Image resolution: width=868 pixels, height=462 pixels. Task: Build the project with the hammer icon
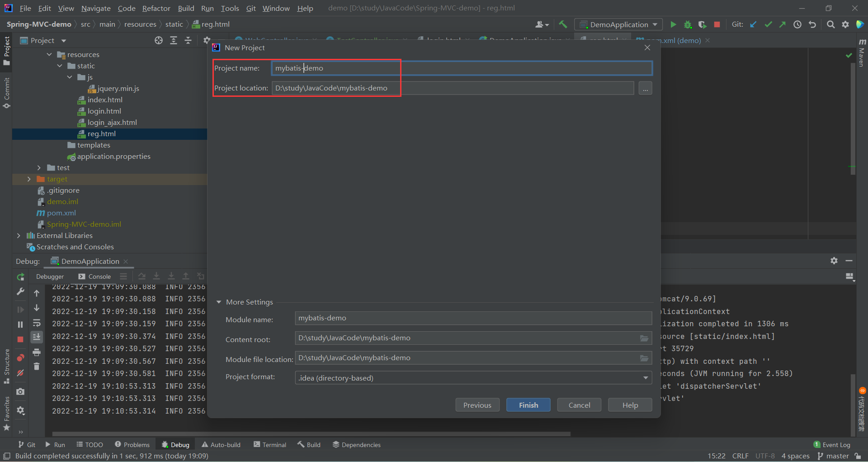point(563,24)
